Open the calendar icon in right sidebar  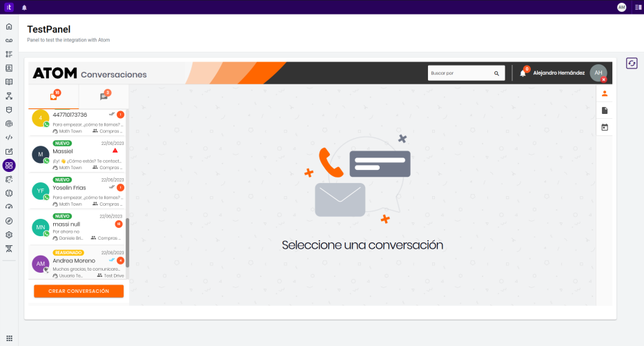tap(605, 127)
